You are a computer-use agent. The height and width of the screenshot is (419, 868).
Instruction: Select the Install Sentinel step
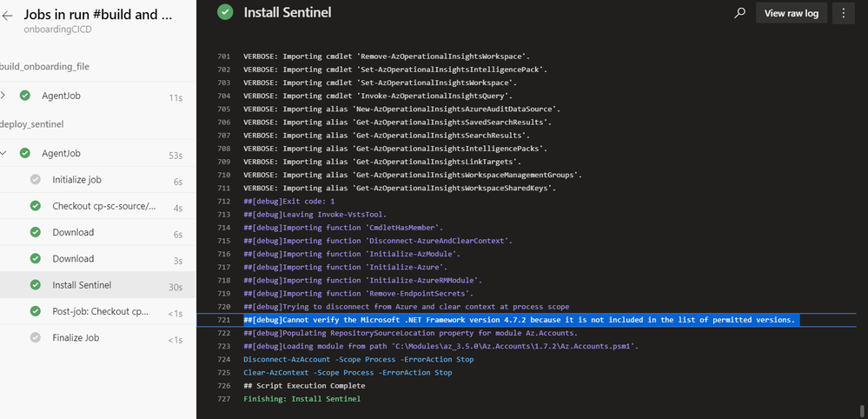[x=82, y=284]
